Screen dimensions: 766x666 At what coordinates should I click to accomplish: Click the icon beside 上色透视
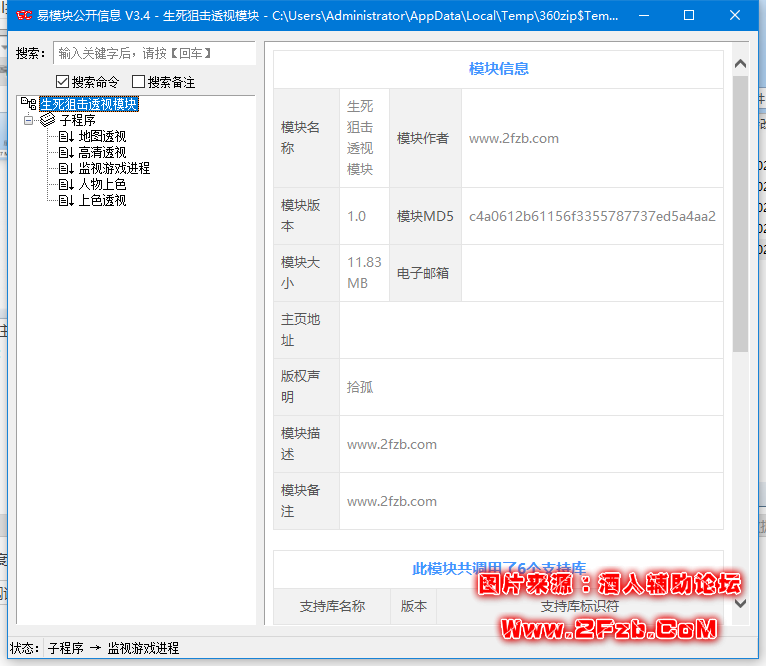coord(66,200)
